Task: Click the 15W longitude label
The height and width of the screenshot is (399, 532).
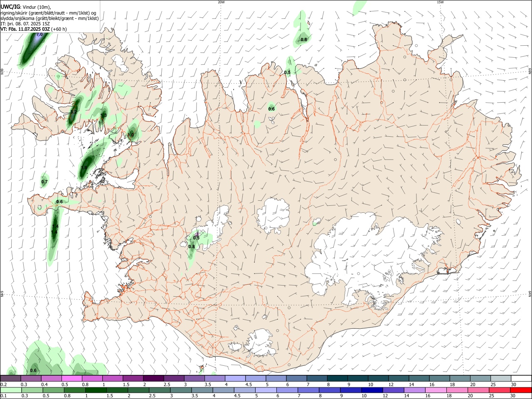Action: point(440,2)
